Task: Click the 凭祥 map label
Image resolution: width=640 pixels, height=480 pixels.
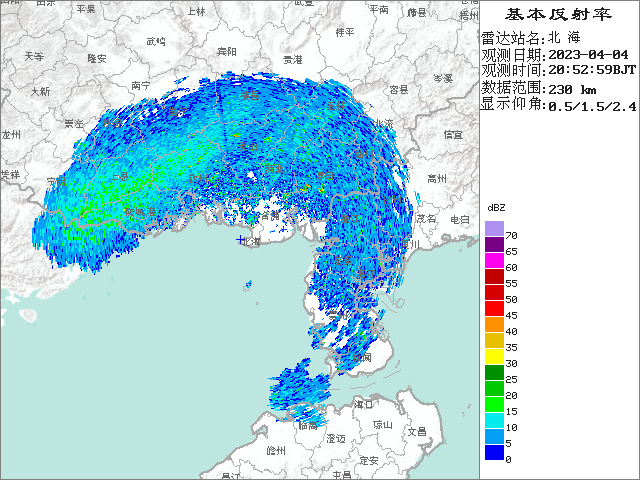Action: point(10,174)
